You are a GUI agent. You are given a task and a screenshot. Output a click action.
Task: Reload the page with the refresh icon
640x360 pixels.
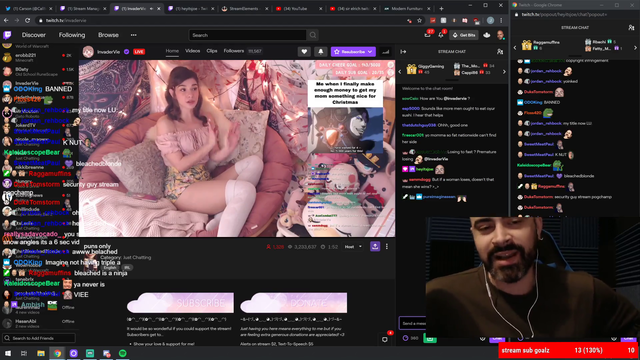[x=27, y=20]
